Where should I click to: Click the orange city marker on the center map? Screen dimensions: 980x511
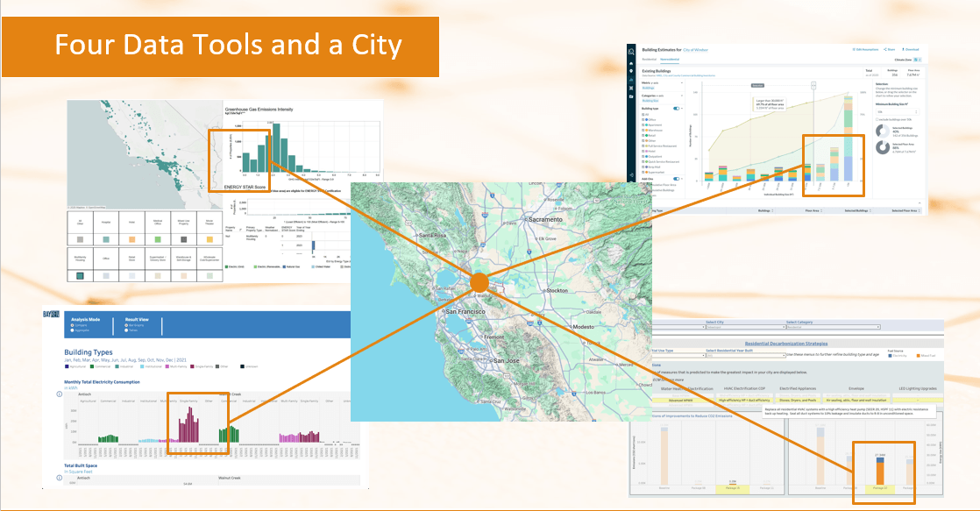point(479,283)
